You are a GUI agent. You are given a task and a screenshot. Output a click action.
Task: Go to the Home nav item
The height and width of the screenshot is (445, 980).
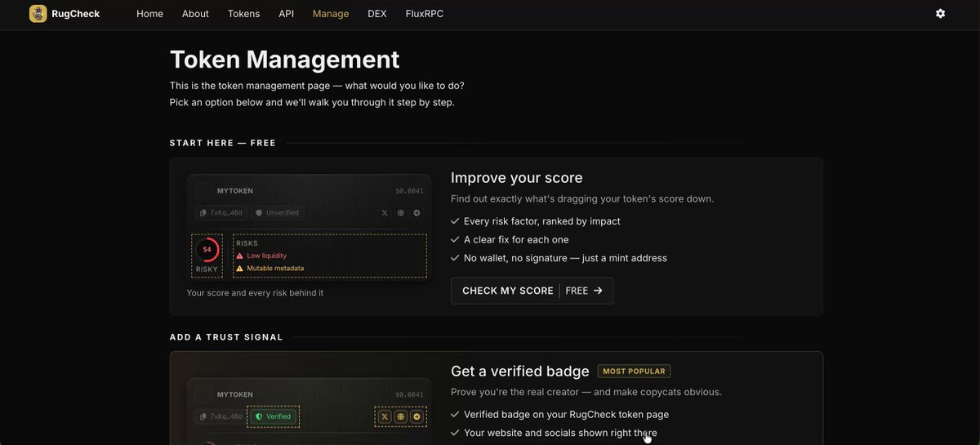click(x=149, y=14)
